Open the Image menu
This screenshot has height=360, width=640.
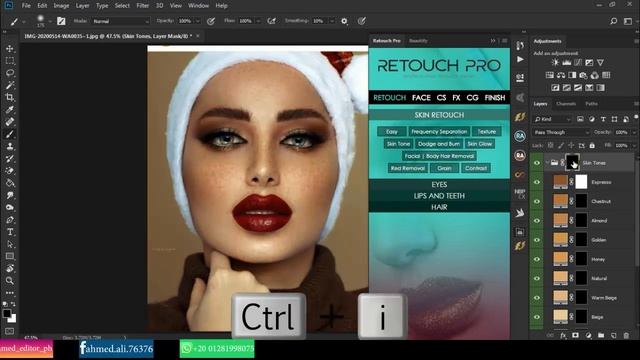[x=61, y=6]
